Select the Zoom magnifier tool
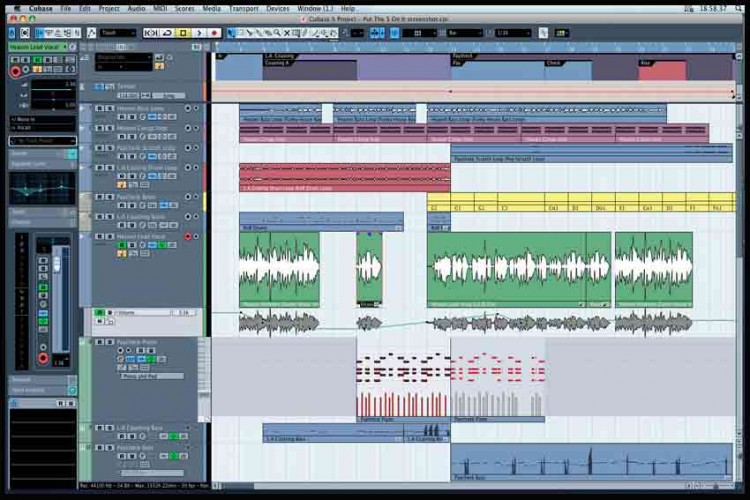The height and width of the screenshot is (500, 750). (x=277, y=33)
